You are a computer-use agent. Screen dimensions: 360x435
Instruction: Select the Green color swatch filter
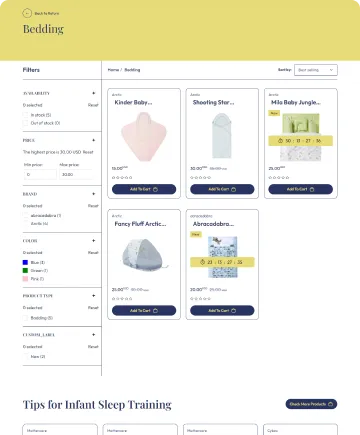[25, 271]
